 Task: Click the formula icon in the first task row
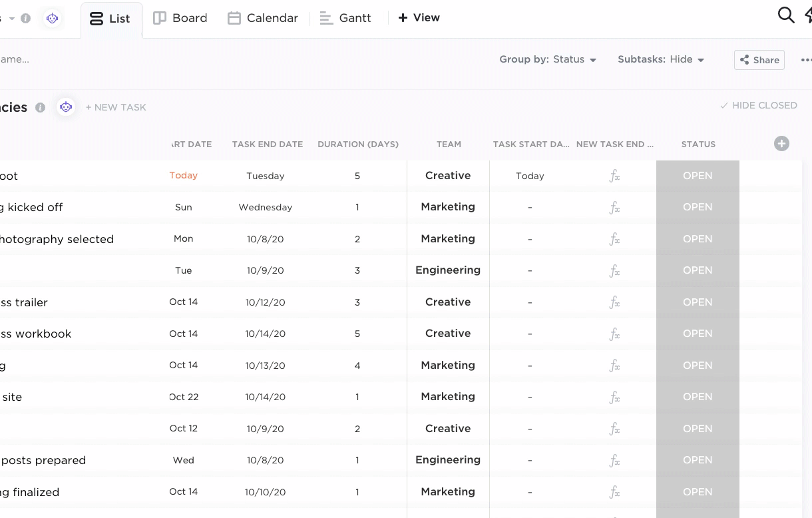[x=614, y=176]
